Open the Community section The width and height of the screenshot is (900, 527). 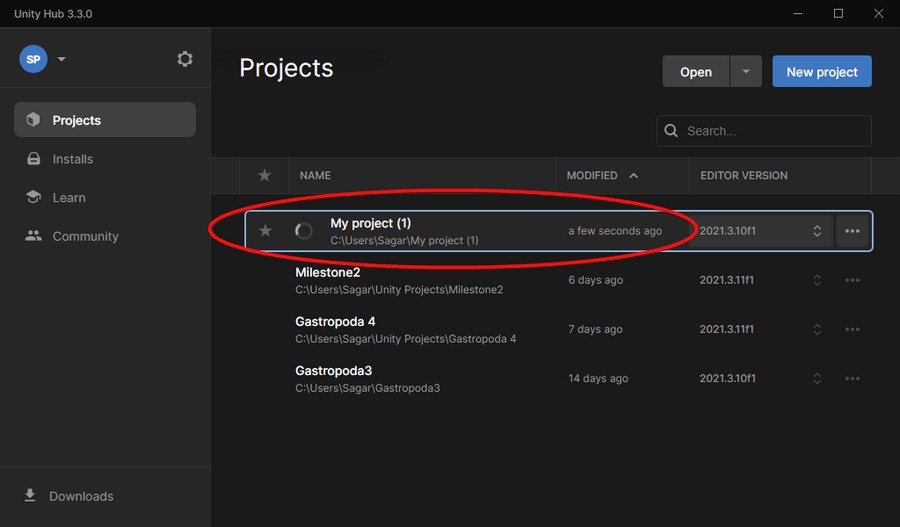coord(86,236)
